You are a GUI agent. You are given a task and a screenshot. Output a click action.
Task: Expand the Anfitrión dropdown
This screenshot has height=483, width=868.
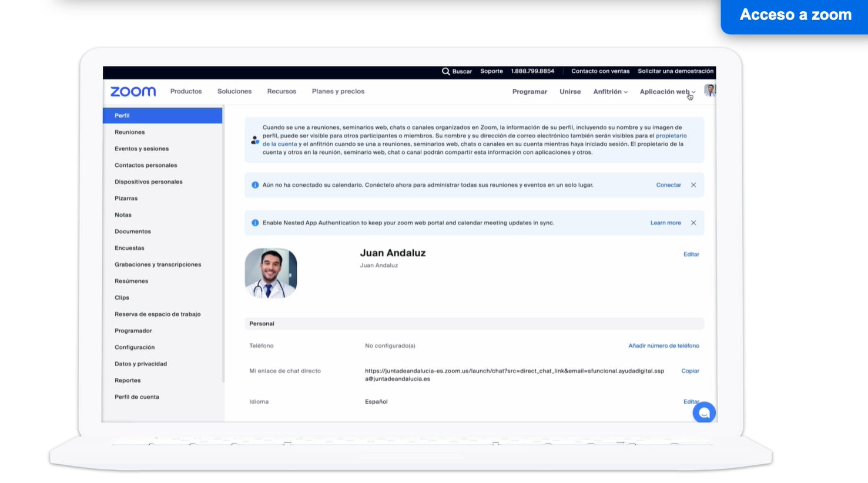point(611,92)
